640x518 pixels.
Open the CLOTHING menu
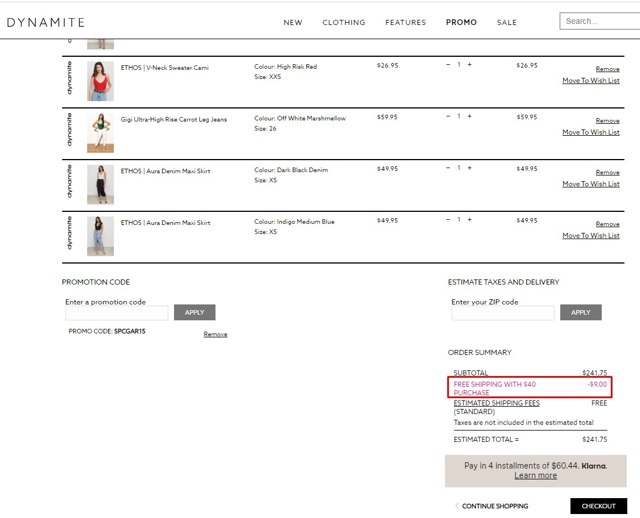coord(344,22)
